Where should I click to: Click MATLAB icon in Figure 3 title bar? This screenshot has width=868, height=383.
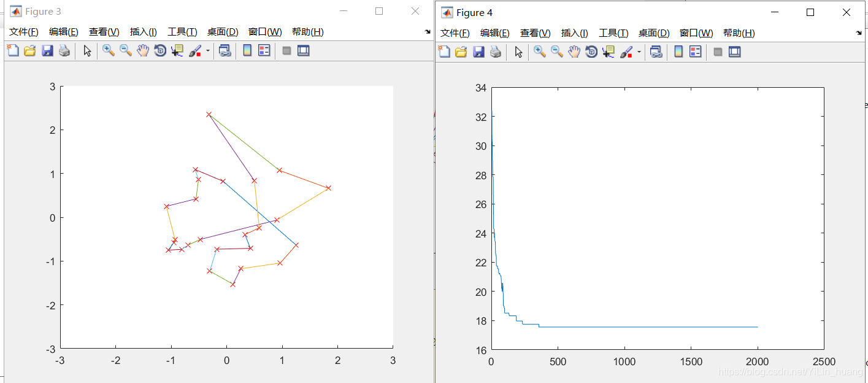pos(15,12)
